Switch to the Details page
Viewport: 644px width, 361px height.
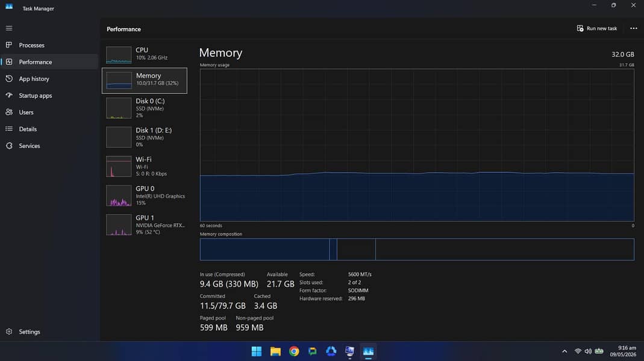point(28,129)
